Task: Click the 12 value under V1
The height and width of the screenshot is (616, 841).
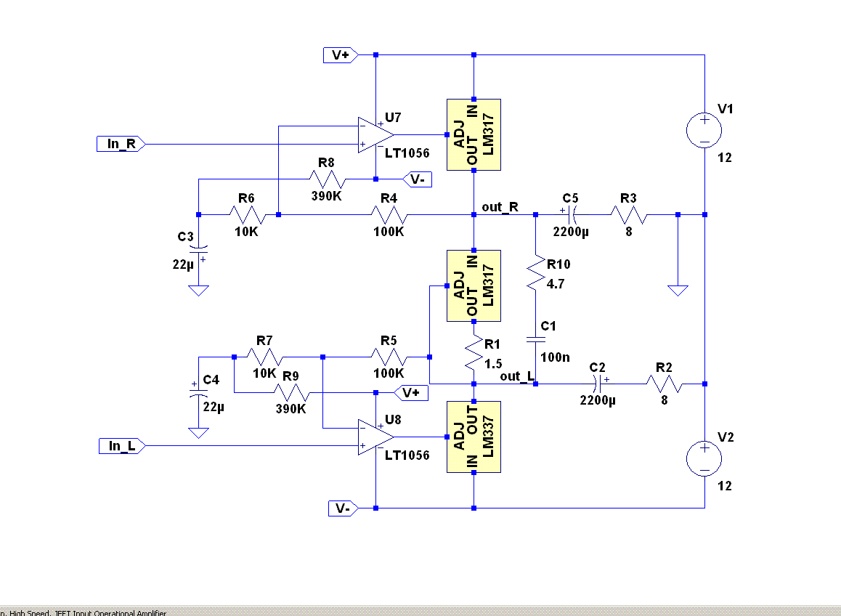Action: pyautogui.click(x=725, y=158)
